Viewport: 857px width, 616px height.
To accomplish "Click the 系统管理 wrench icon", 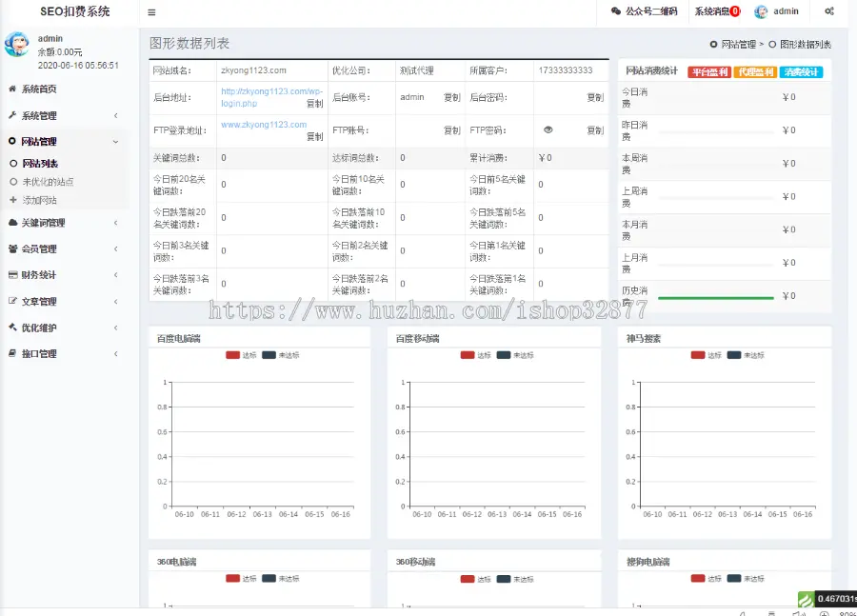I will click(x=12, y=115).
